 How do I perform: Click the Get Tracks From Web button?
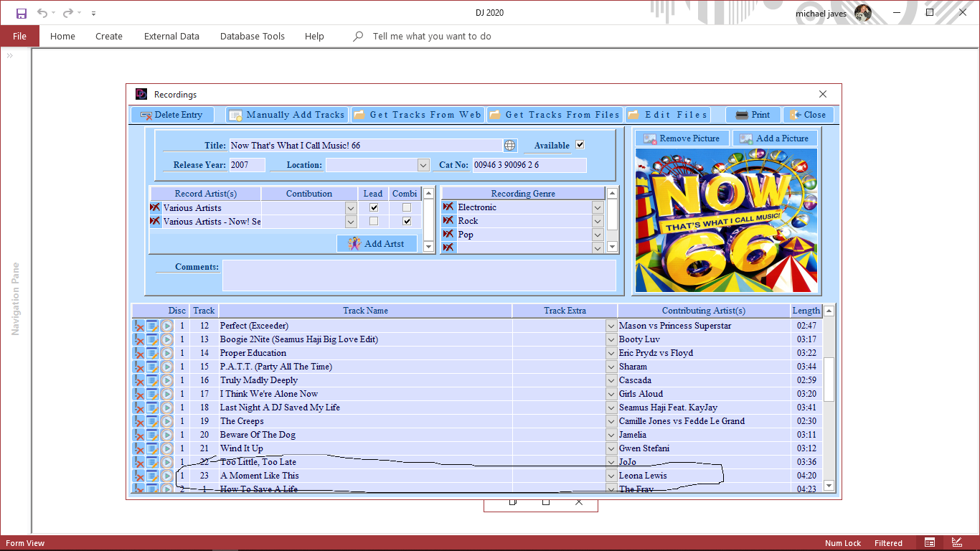(x=418, y=115)
